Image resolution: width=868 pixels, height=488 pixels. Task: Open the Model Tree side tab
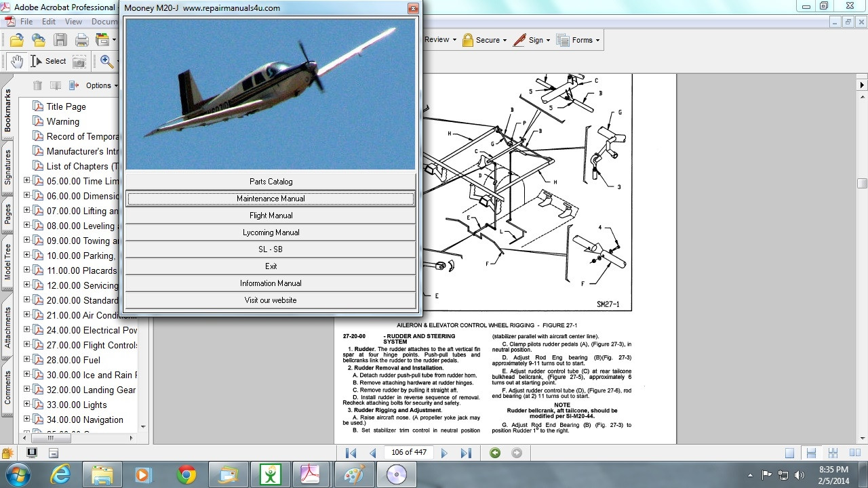pos(7,262)
